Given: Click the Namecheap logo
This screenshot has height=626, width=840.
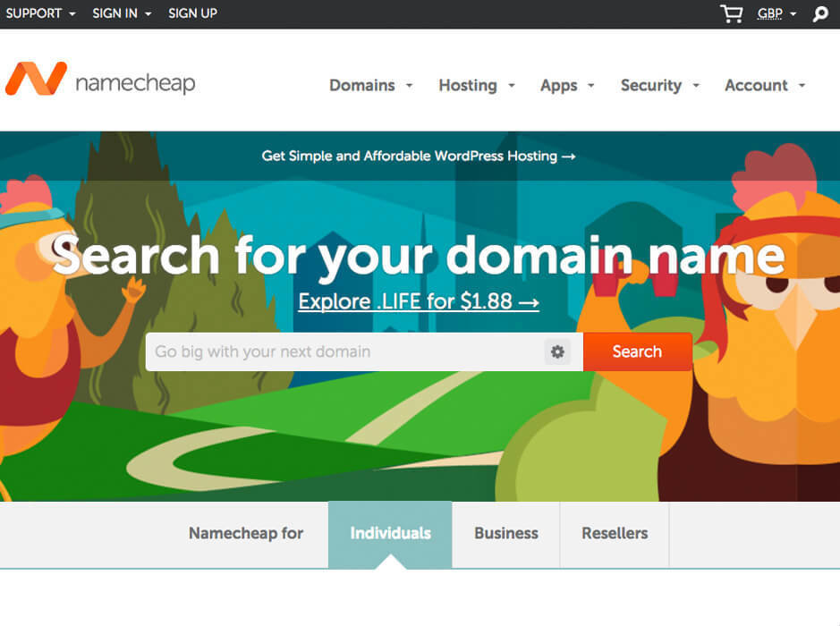Looking at the screenshot, I should pos(100,80).
